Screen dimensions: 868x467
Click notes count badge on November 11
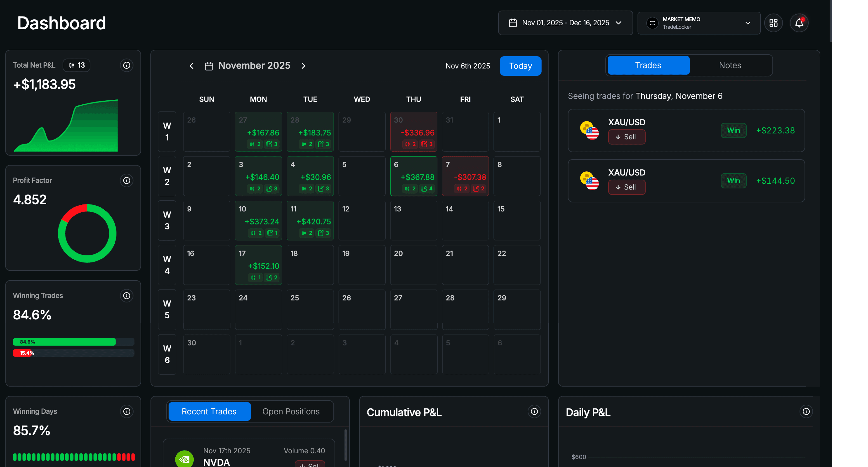tap(323, 233)
